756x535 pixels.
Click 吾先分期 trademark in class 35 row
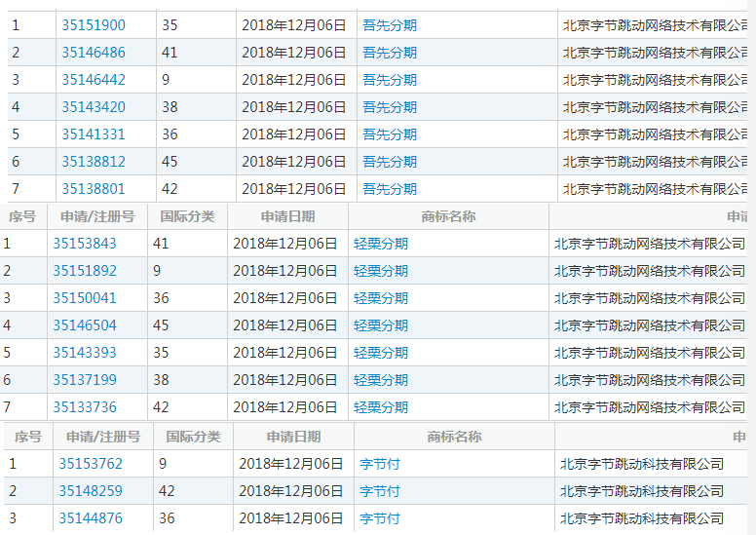[390, 25]
